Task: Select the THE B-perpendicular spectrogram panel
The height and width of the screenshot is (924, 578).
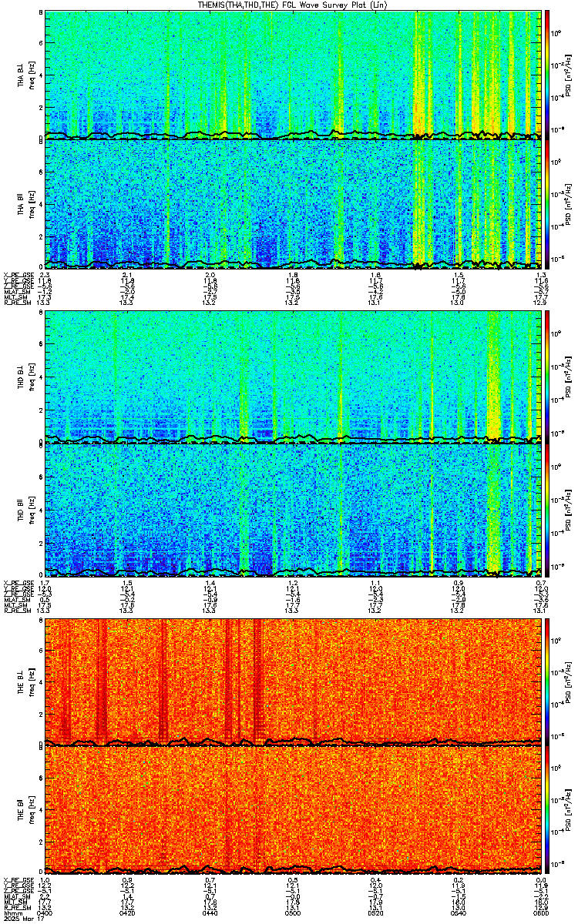Action: click(x=293, y=681)
